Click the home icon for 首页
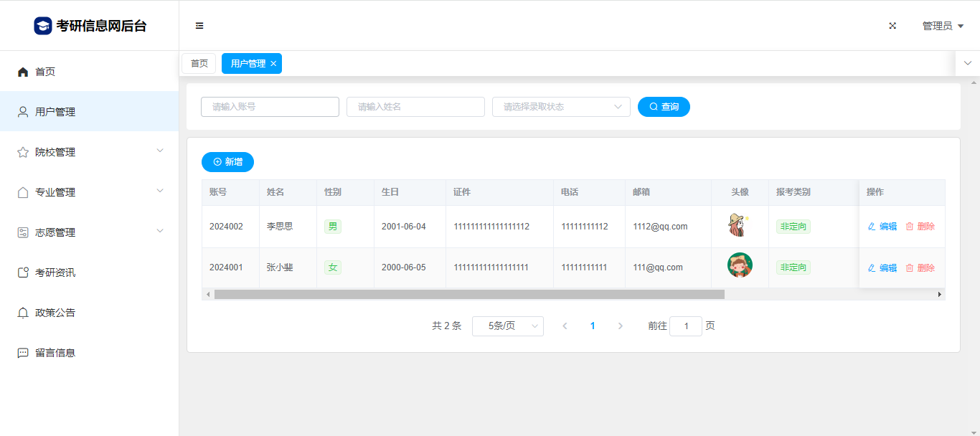The image size is (980, 436). click(x=23, y=72)
